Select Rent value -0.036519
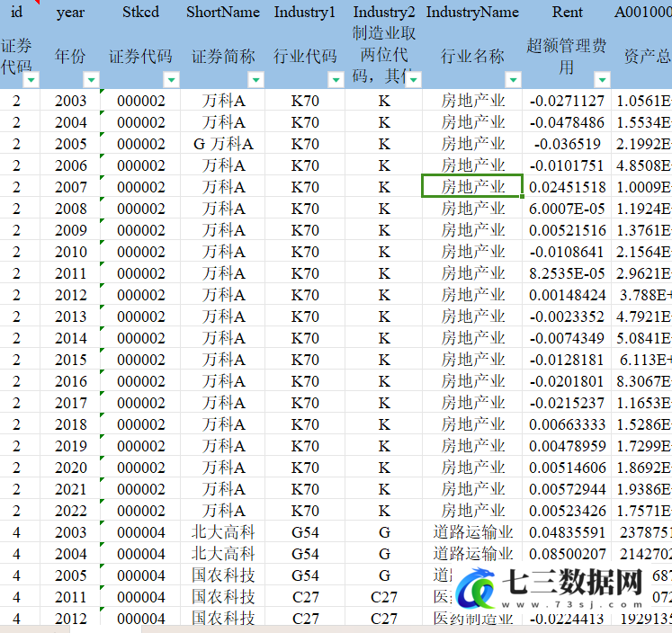 coord(567,144)
